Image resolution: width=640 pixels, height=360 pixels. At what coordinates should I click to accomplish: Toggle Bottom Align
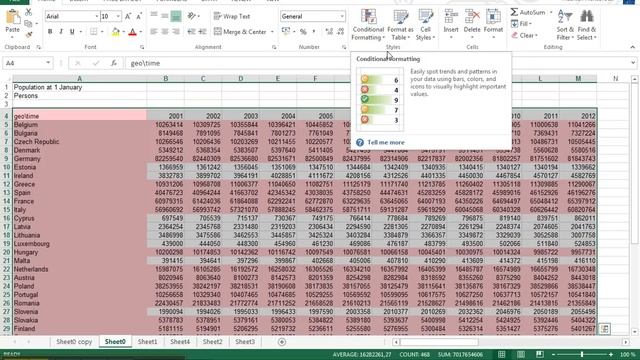pyautogui.click(x=176, y=16)
